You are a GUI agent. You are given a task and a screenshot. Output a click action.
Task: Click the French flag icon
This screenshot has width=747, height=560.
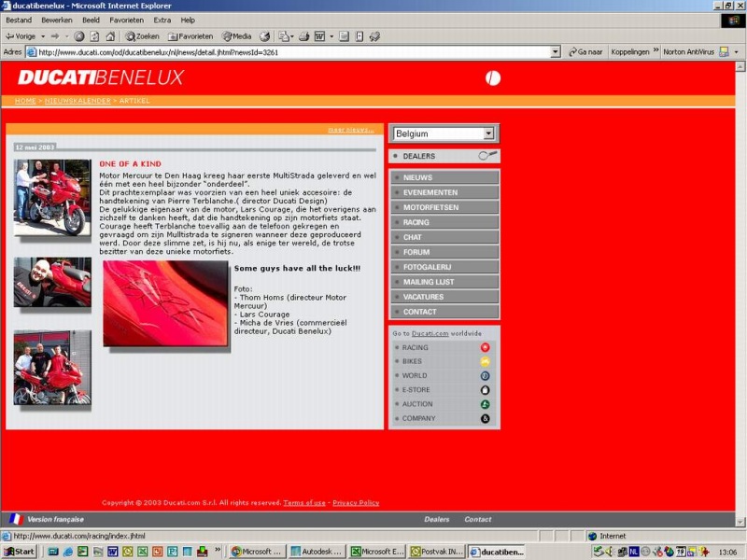[15, 519]
